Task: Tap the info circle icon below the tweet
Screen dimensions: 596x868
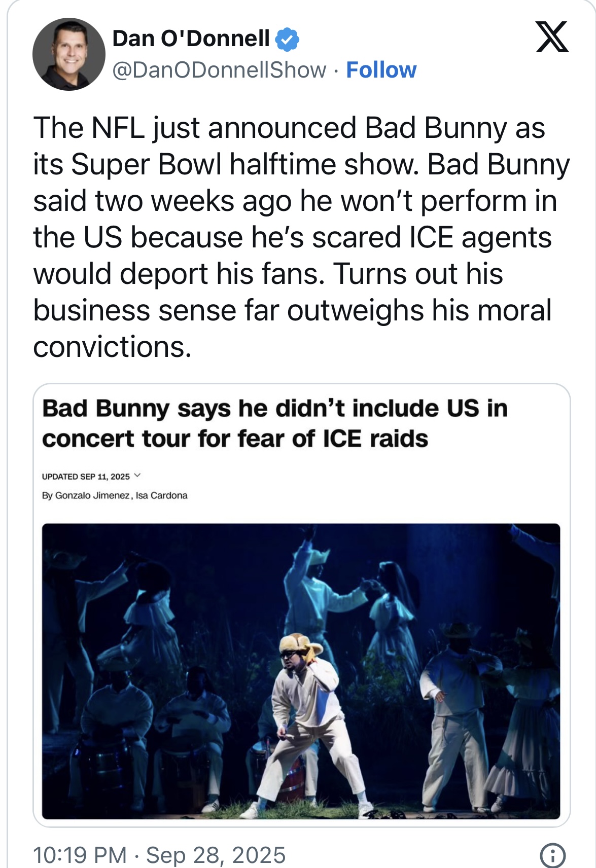Action: (552, 856)
